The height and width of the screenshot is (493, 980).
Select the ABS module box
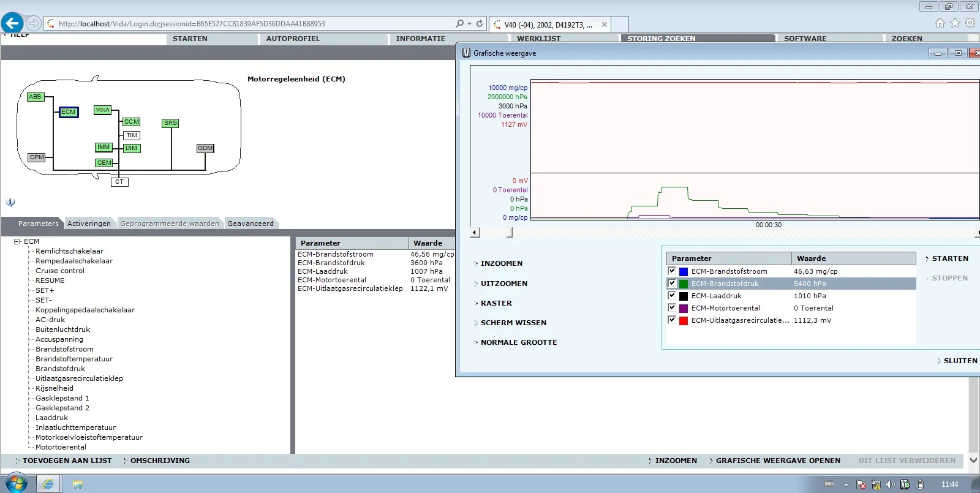pyautogui.click(x=35, y=97)
